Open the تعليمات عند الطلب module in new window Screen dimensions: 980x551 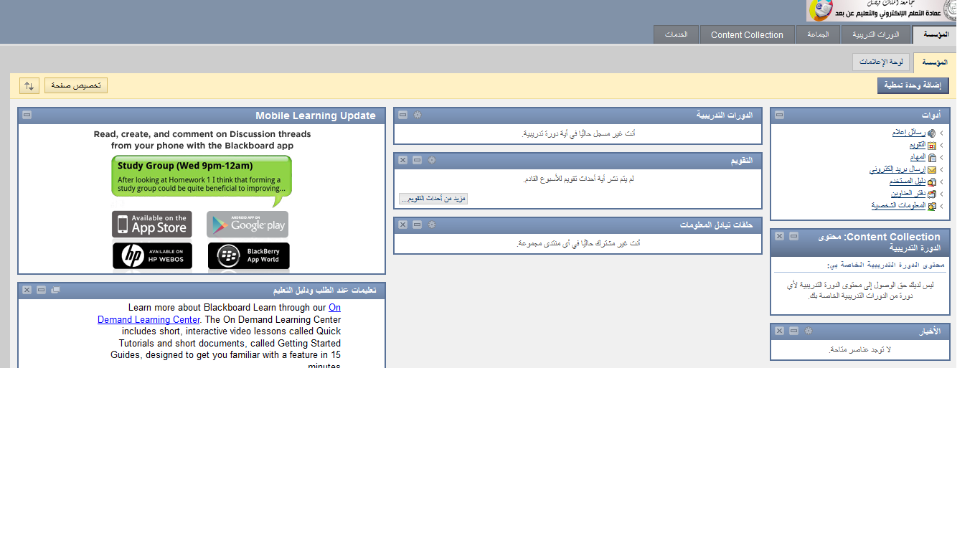56,290
